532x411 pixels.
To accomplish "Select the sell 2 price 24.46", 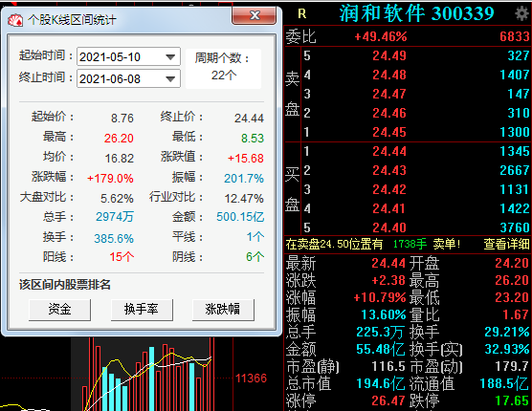I will (x=389, y=113).
